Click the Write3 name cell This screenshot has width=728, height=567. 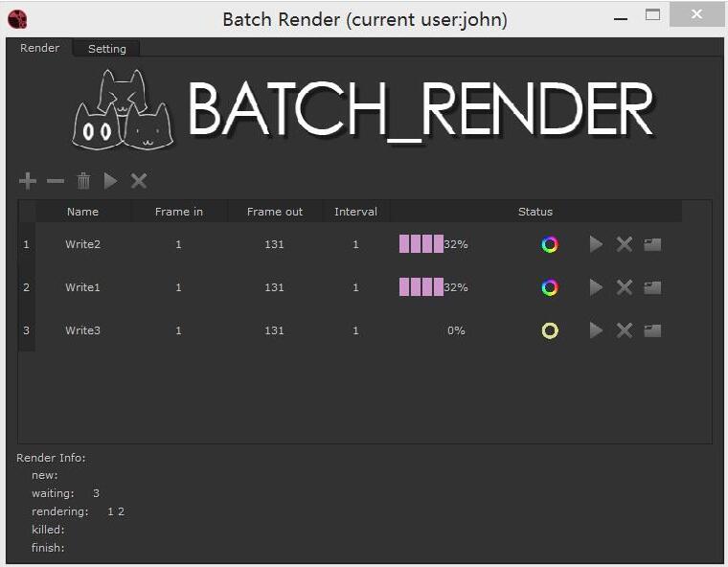pyautogui.click(x=83, y=330)
